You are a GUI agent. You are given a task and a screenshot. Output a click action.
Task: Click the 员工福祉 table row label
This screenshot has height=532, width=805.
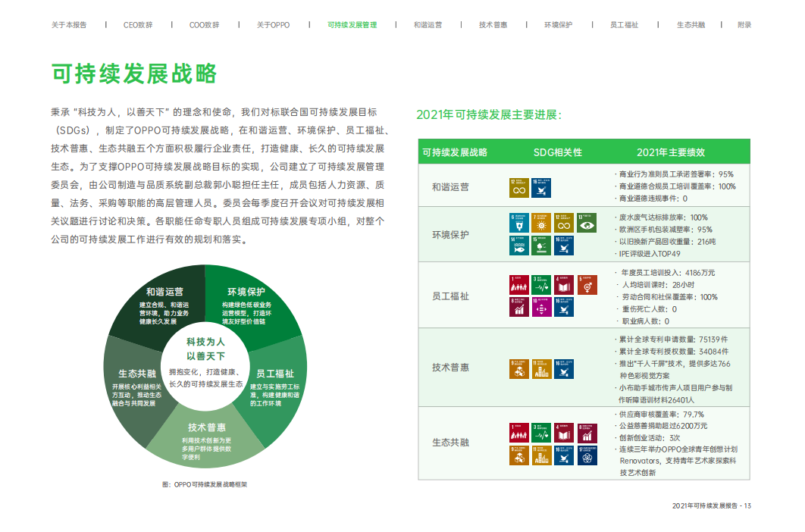point(450,296)
